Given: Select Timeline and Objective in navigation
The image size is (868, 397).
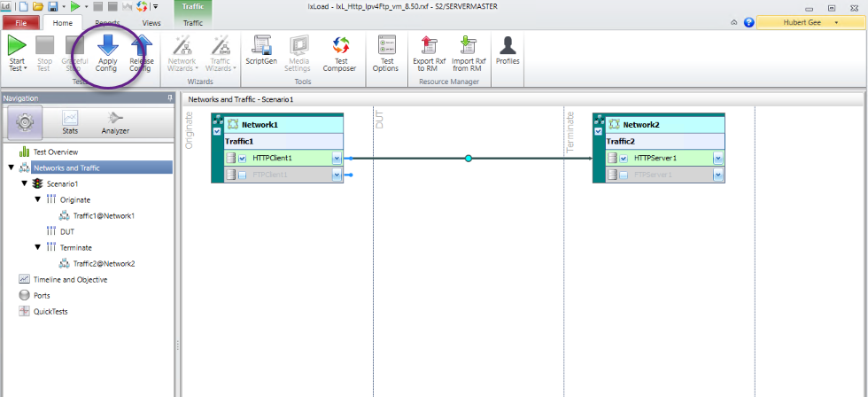Looking at the screenshot, I should [x=69, y=279].
